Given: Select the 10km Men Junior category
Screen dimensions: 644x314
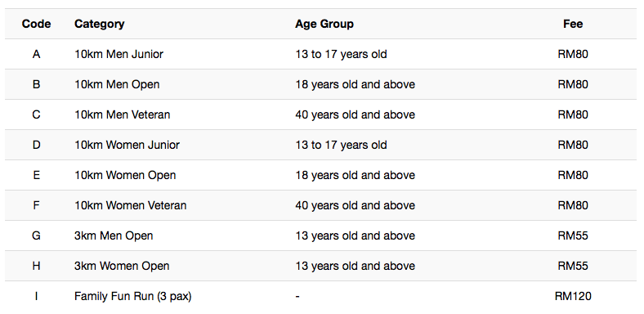Looking at the screenshot, I should pyautogui.click(x=119, y=54).
